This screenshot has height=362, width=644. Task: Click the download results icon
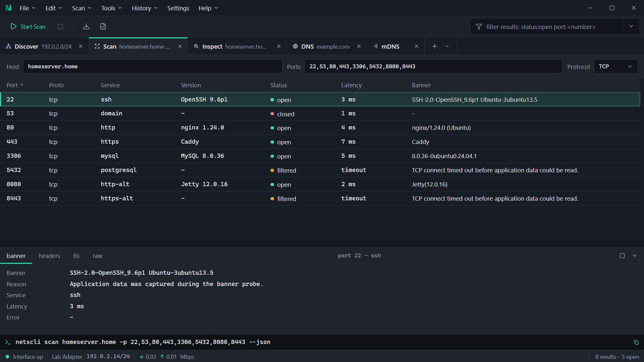(86, 26)
